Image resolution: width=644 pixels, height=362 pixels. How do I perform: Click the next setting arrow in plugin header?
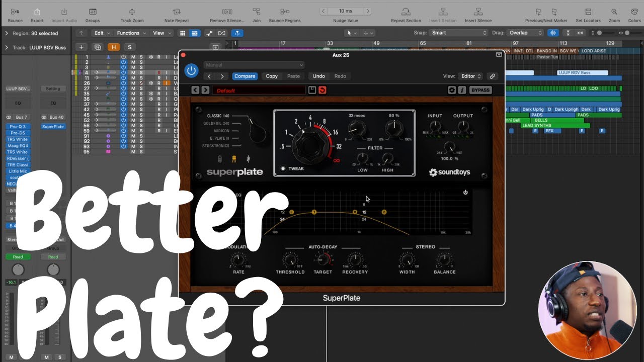tap(222, 76)
